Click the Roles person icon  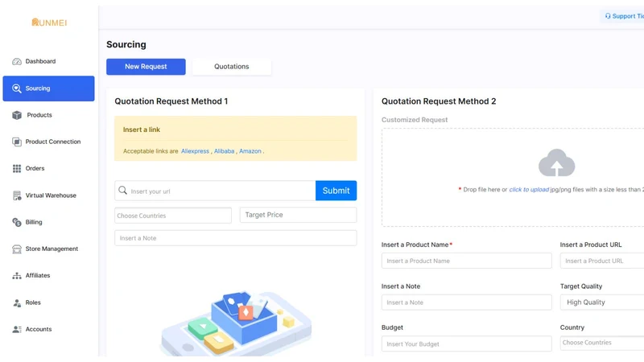pos(17,303)
